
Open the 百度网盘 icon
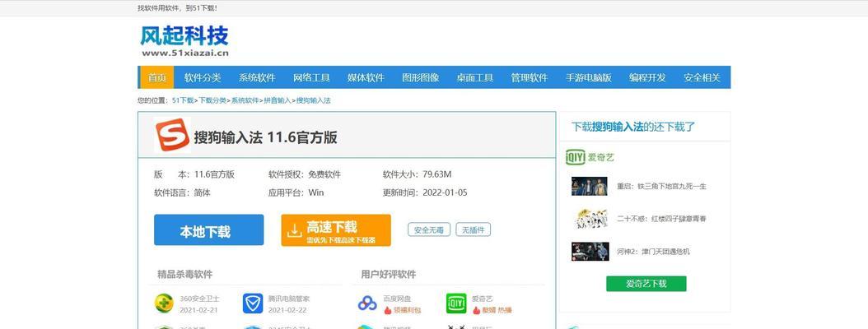click(x=367, y=304)
